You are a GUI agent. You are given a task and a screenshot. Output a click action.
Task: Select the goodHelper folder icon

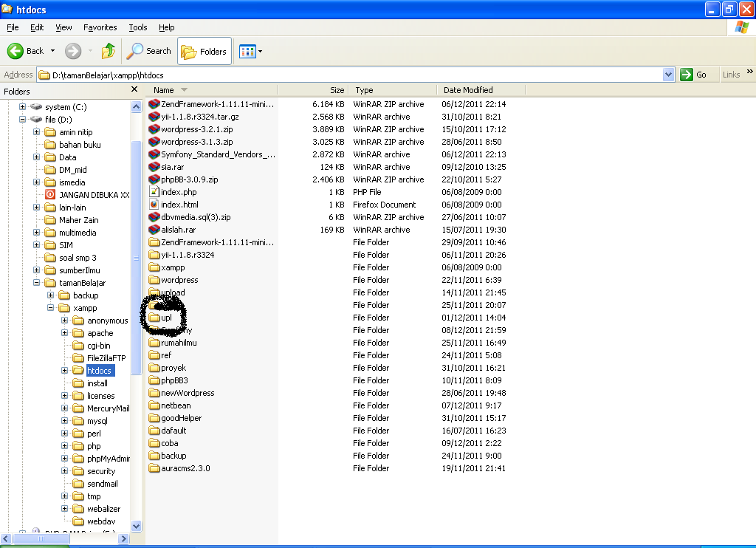click(x=154, y=418)
